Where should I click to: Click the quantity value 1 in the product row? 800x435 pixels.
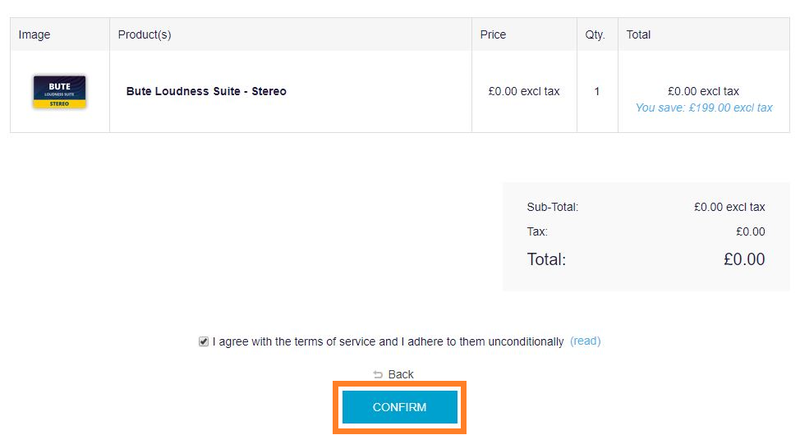point(597,91)
